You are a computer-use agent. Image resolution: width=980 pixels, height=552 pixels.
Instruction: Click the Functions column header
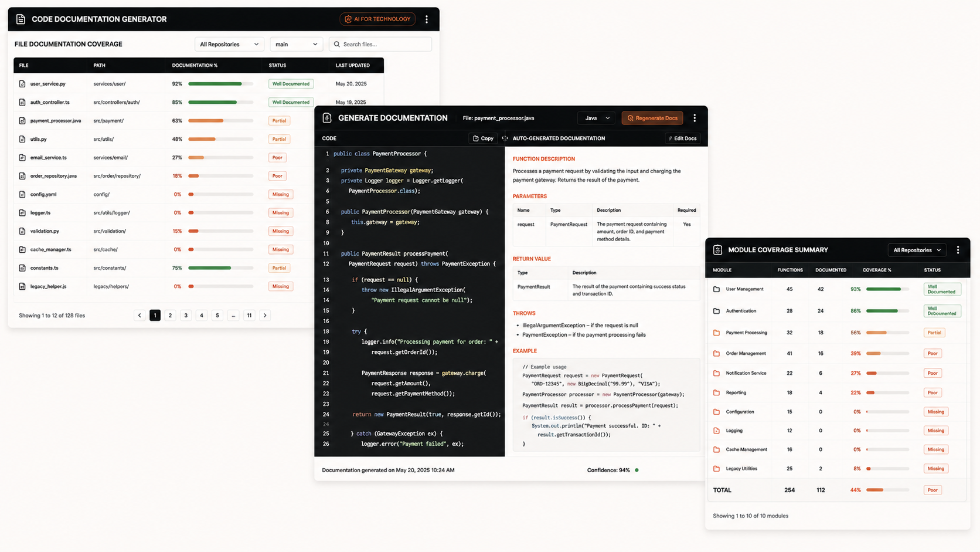(790, 270)
